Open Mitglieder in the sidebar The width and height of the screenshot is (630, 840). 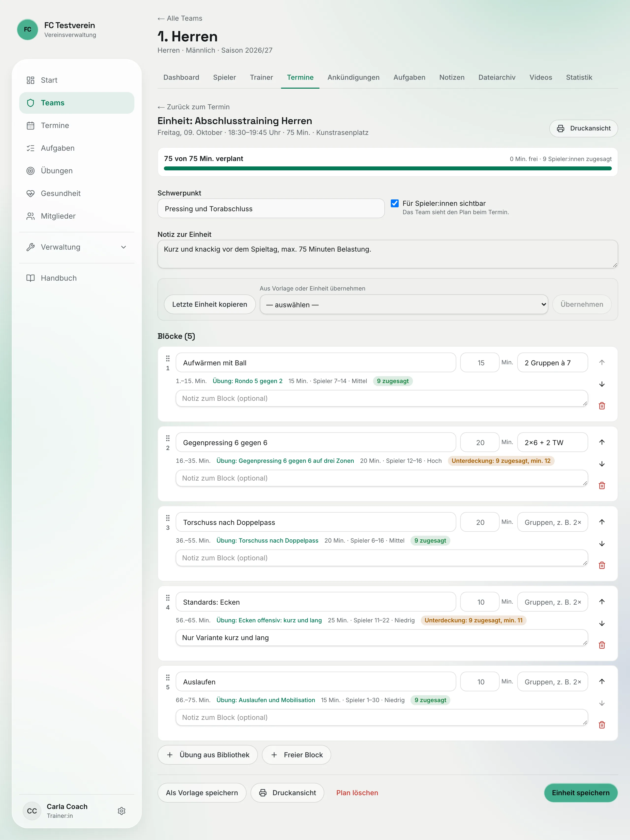[77, 216]
